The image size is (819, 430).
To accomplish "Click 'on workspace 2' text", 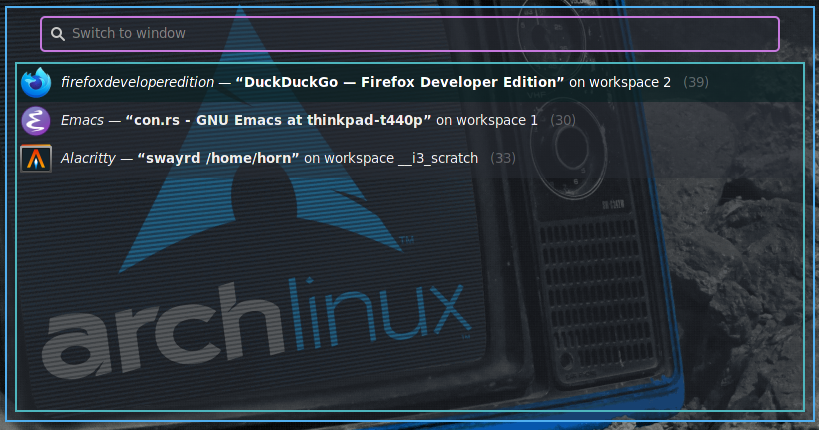I will click(x=619, y=83).
